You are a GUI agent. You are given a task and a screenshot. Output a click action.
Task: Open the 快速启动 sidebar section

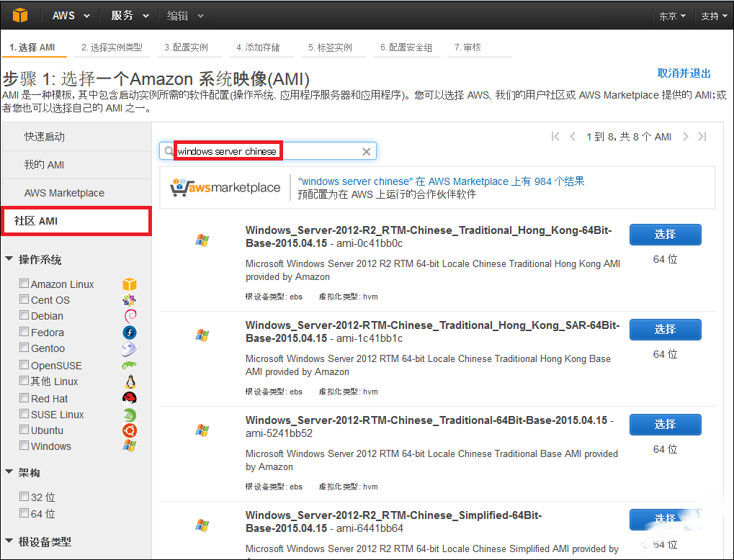point(77,137)
